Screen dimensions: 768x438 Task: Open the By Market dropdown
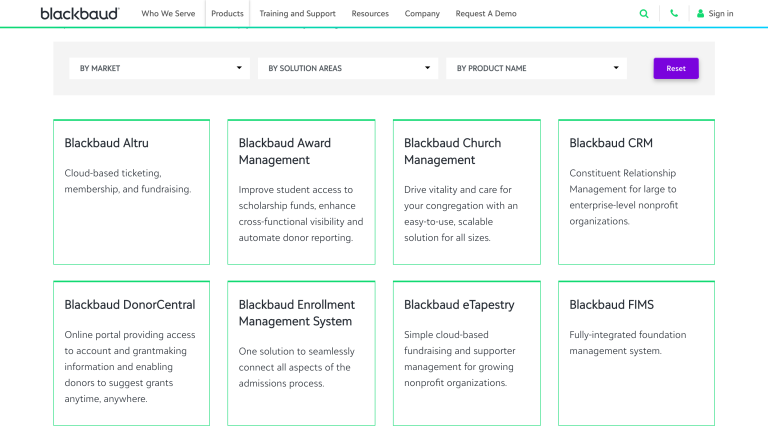[160, 68]
